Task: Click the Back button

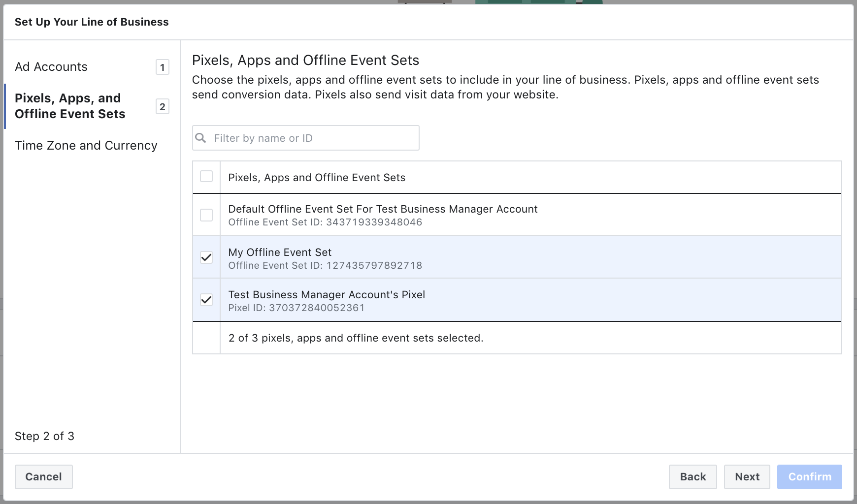Action: (x=693, y=477)
